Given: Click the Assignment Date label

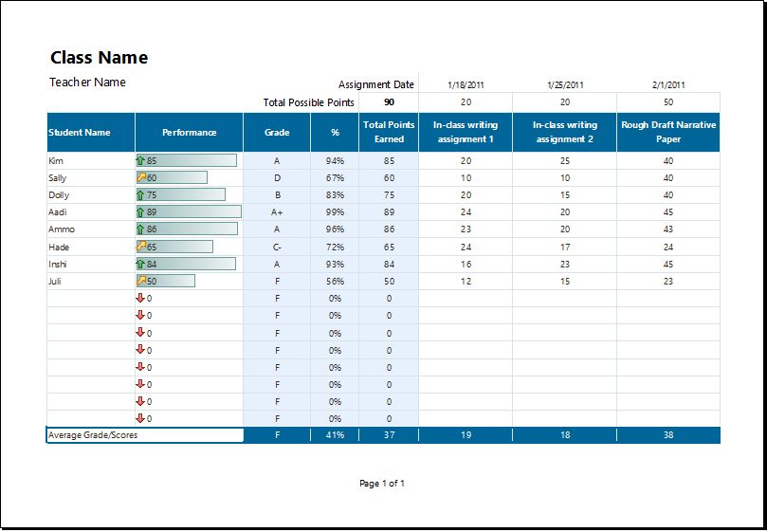Looking at the screenshot, I should click(x=376, y=84).
